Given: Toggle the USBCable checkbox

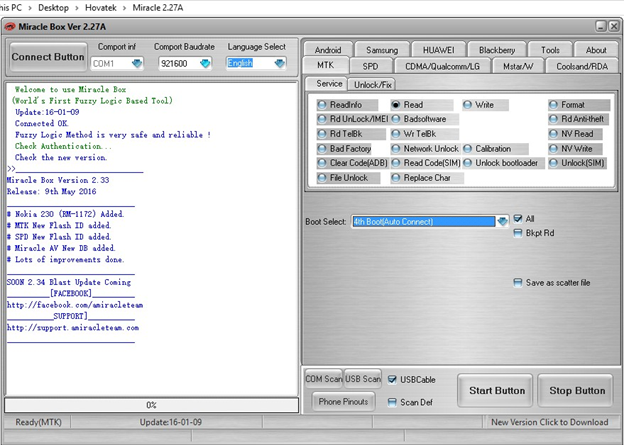Looking at the screenshot, I should [392, 379].
